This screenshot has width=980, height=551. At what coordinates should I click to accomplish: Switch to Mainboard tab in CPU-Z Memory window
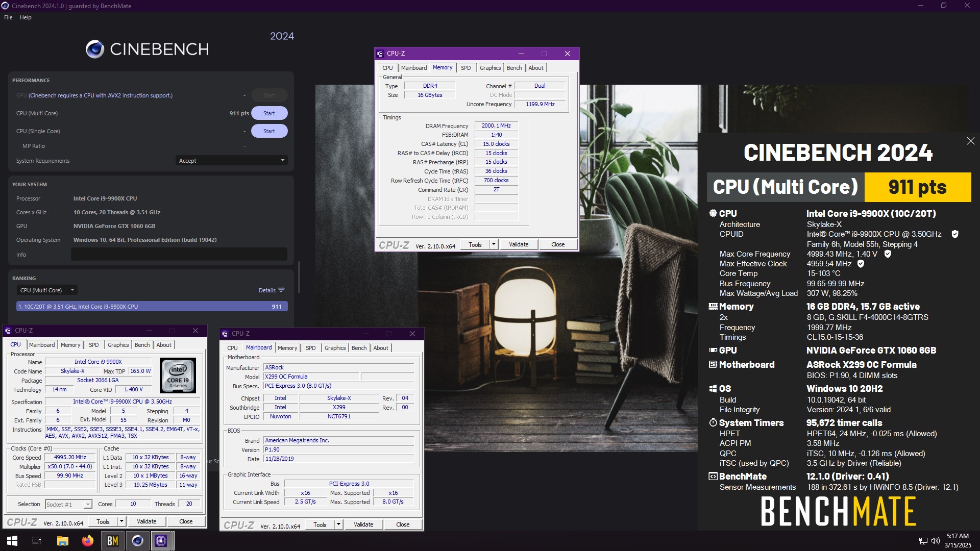pos(413,68)
